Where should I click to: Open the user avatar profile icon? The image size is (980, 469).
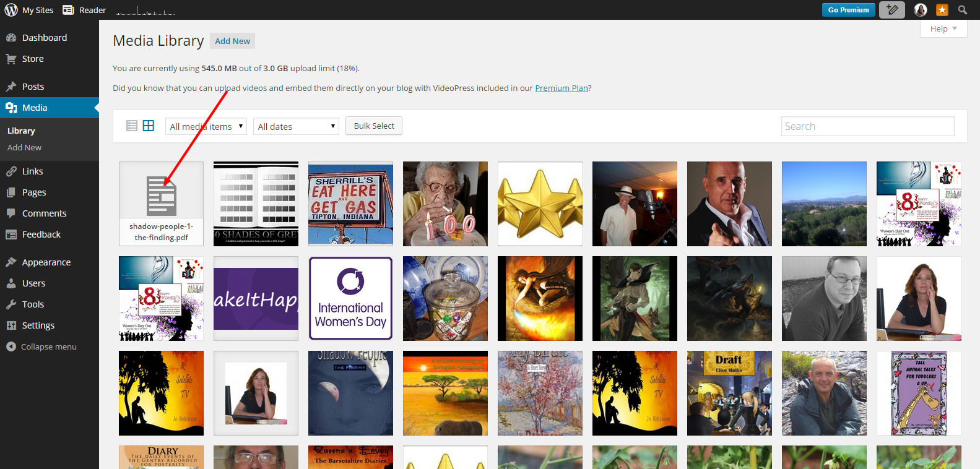(x=921, y=10)
